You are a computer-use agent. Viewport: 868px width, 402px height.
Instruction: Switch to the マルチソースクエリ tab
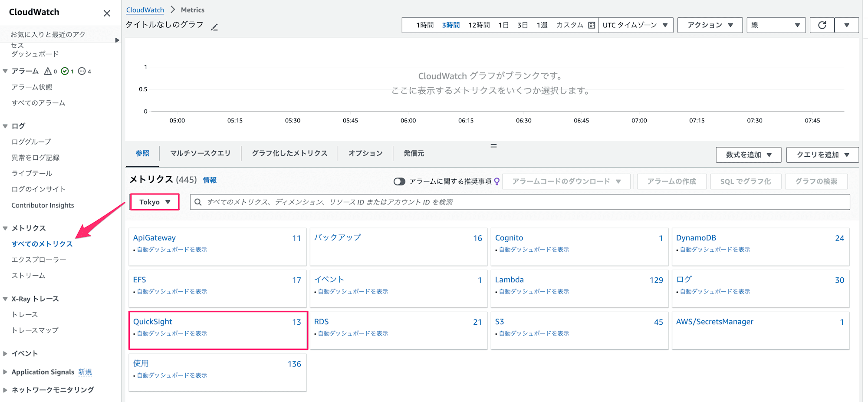pos(200,153)
